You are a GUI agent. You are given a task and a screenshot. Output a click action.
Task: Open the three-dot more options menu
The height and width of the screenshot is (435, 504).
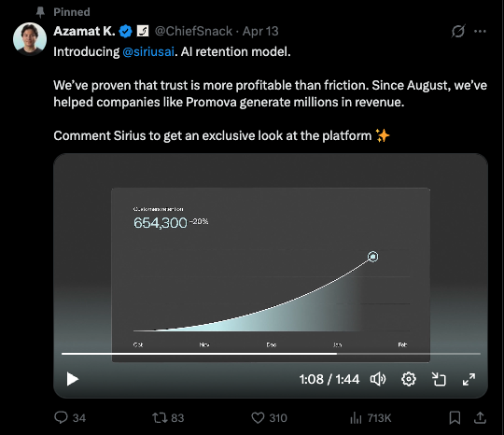[480, 31]
